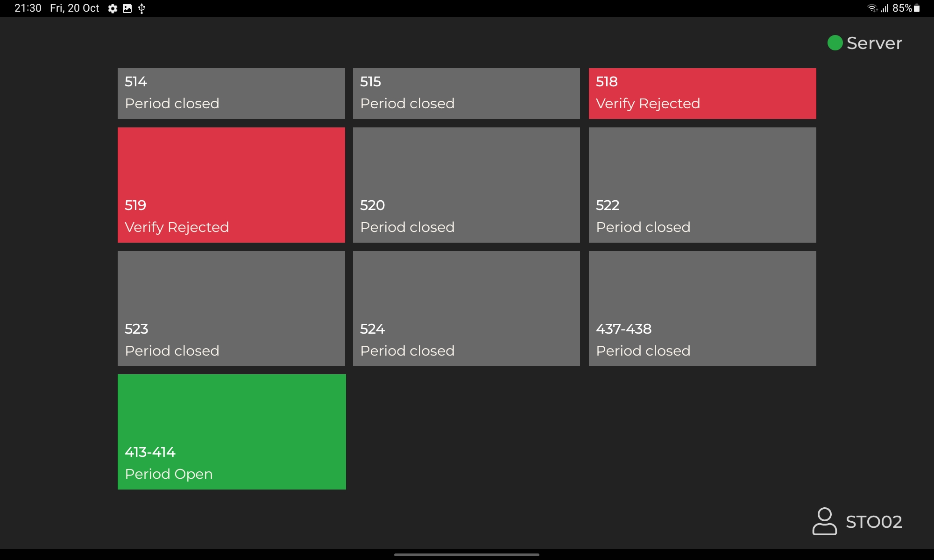Screen dimensions: 934x560
Task: Select the red 518 Verify Rejected tile
Action: [x=702, y=93]
